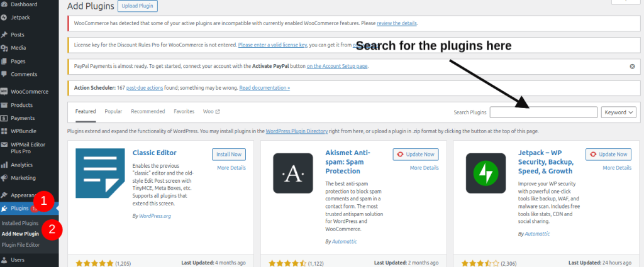Open the 'review the details' link
The width and height of the screenshot is (644, 267).
click(x=397, y=23)
